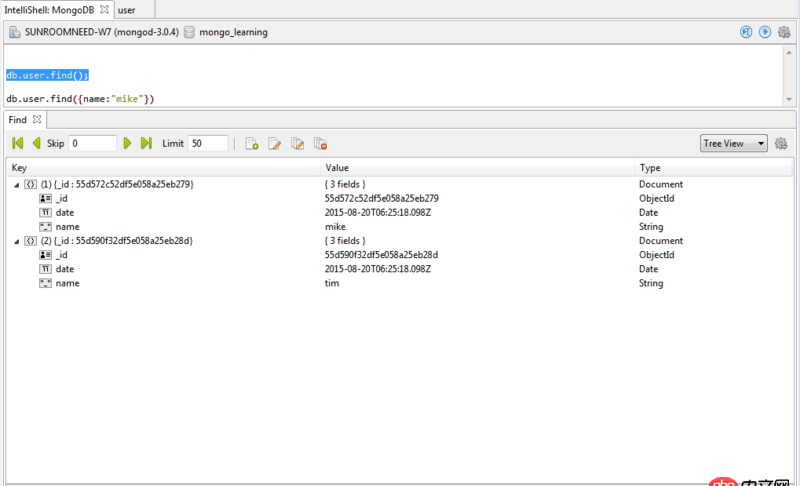Select _id field of second document
This screenshot has width=800, height=486.
pyautogui.click(x=399, y=255)
